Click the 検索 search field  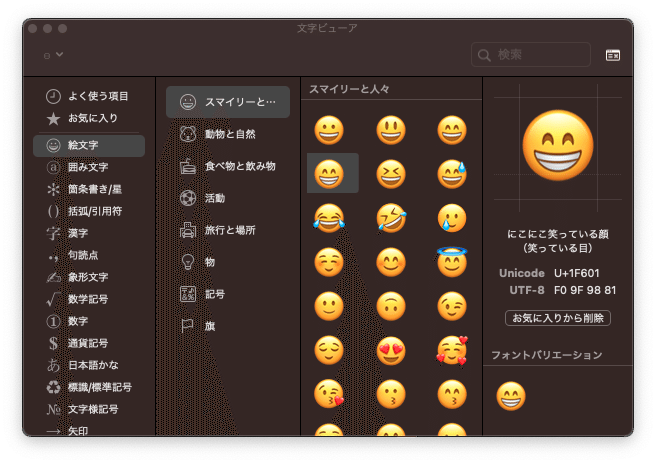point(530,55)
